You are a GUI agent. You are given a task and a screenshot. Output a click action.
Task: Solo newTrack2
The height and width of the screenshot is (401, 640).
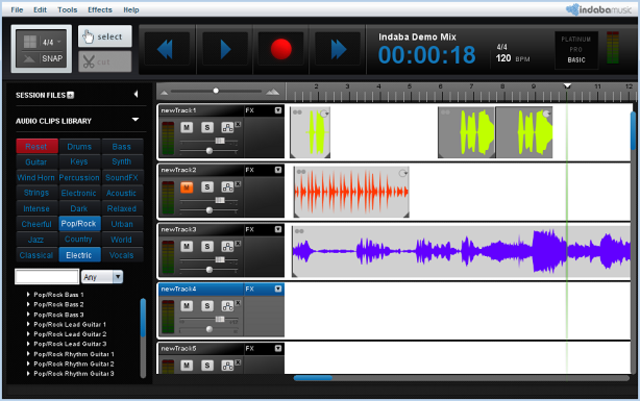[207, 187]
